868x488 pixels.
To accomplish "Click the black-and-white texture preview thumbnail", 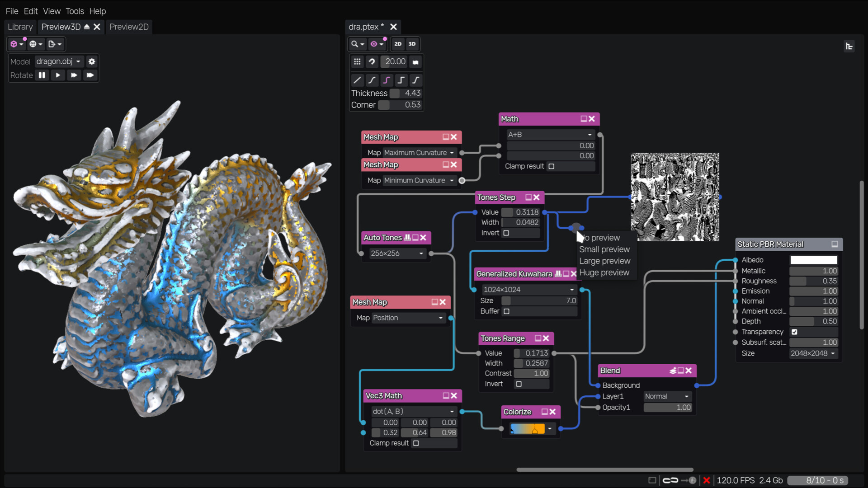I will click(x=675, y=197).
